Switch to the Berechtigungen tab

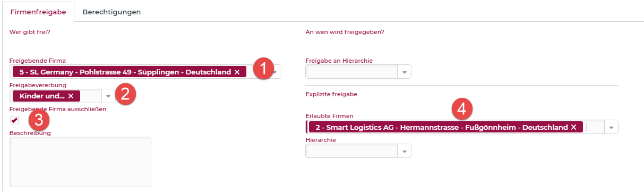click(111, 12)
